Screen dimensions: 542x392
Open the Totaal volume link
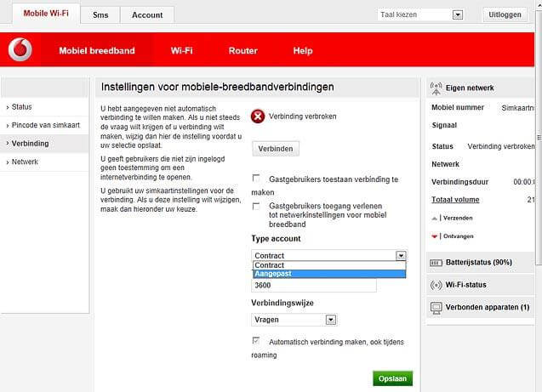tap(455, 200)
